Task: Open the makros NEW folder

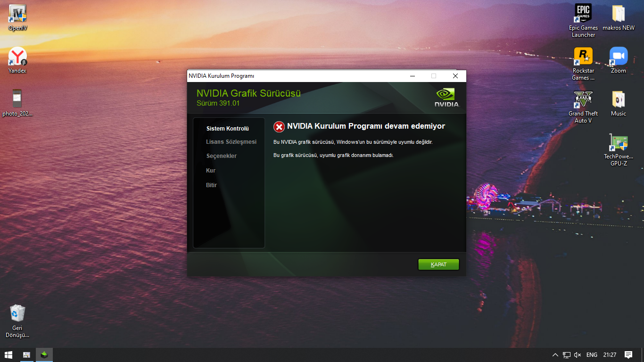Action: point(619,17)
